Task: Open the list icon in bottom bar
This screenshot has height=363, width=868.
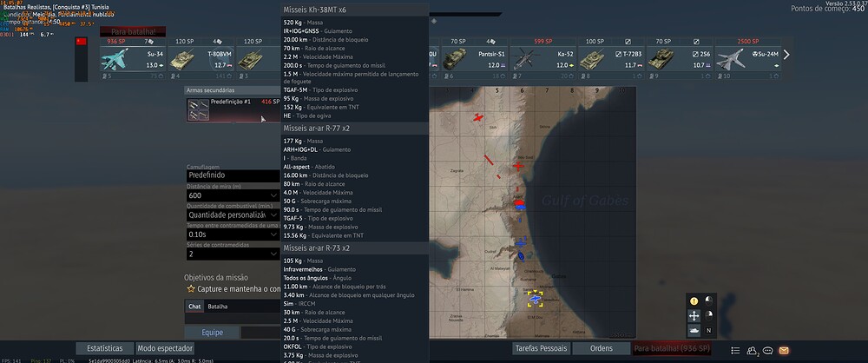Action: [735, 350]
